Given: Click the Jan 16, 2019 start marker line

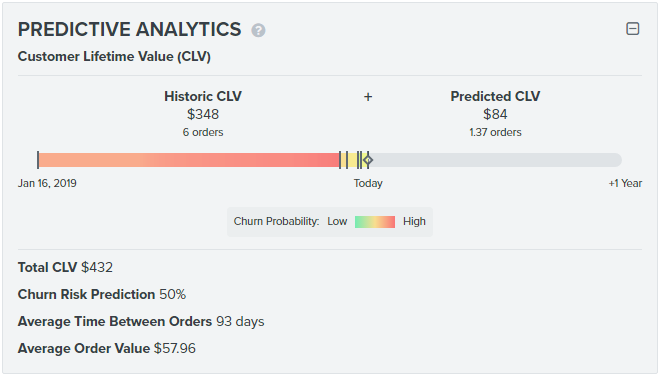Looking at the screenshot, I should click(38, 160).
